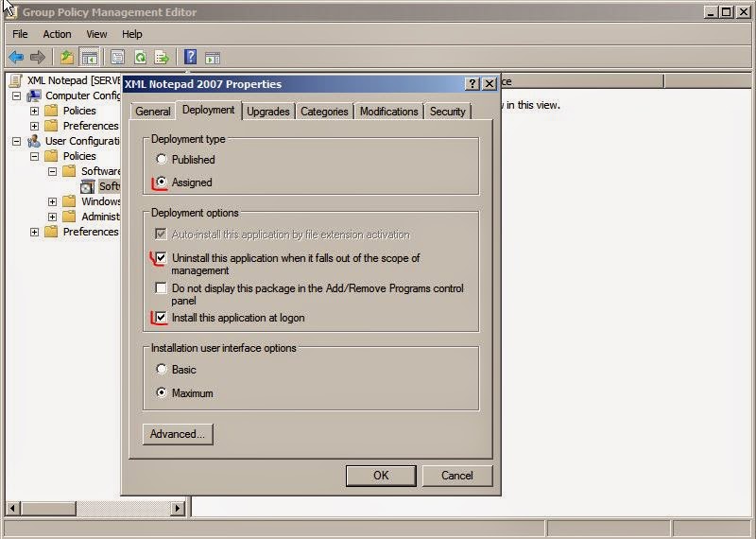Image resolution: width=756 pixels, height=539 pixels.
Task: Switch to the Upgrades tab
Action: pos(268,111)
